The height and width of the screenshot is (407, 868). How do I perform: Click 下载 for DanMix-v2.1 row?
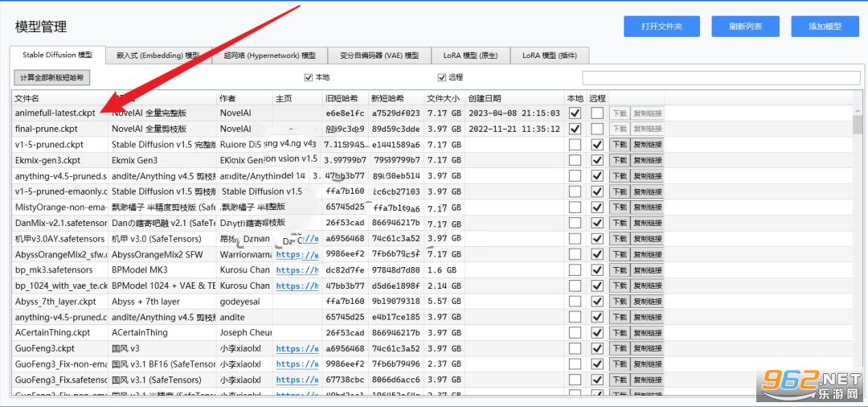click(620, 223)
